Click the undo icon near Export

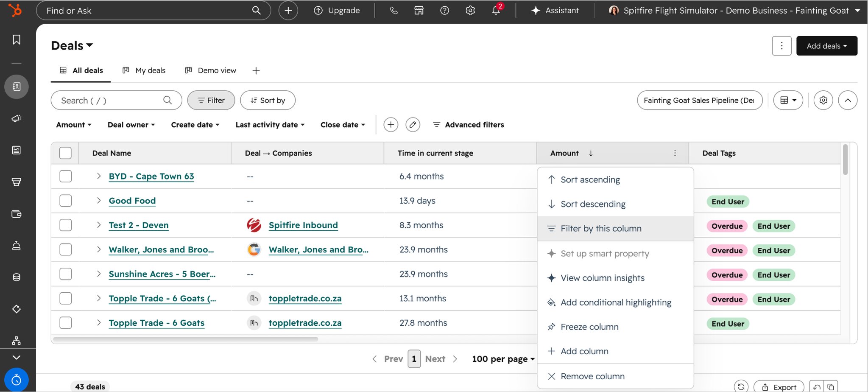point(817,386)
